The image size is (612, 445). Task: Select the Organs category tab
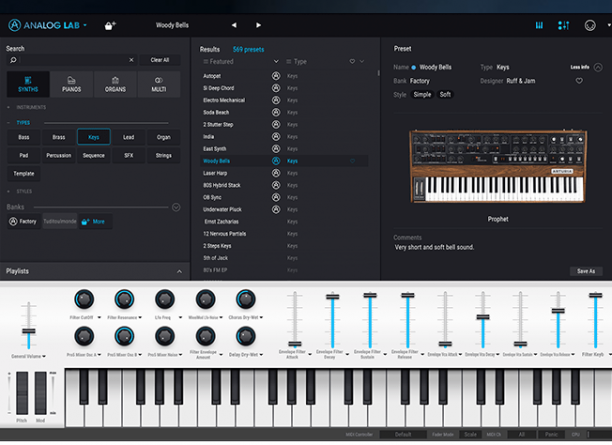coord(116,84)
